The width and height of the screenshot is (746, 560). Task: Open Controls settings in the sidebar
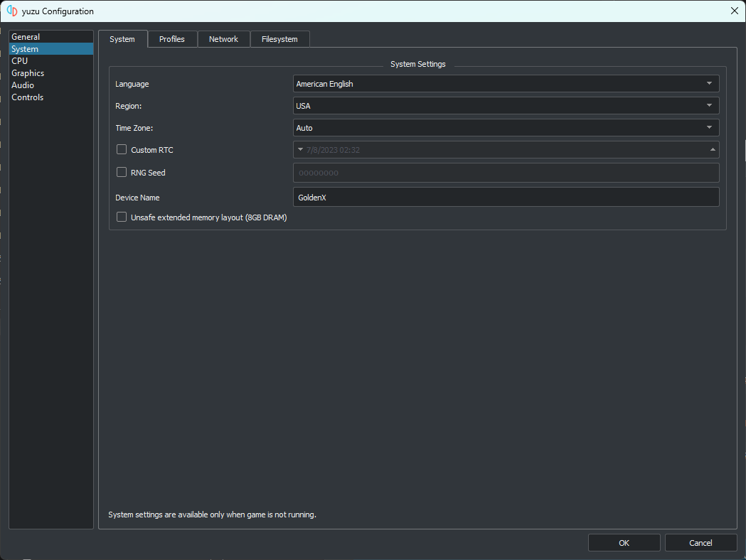tap(28, 97)
